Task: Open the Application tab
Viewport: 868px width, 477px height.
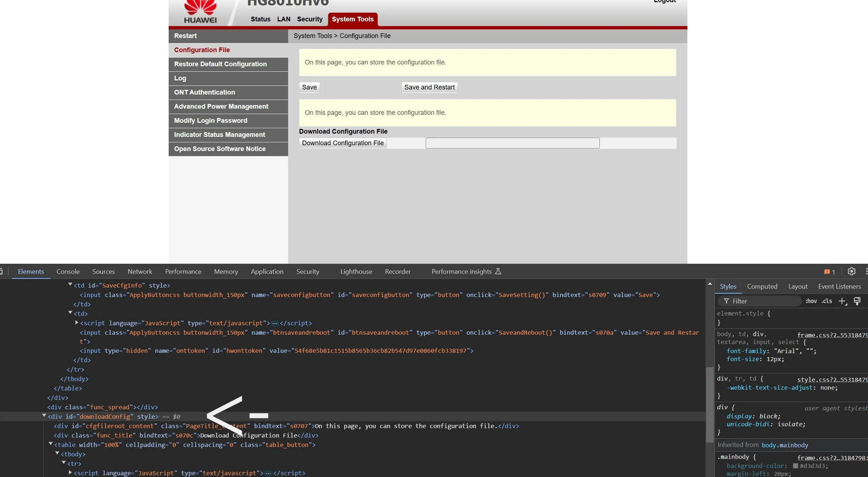Action: click(x=267, y=271)
